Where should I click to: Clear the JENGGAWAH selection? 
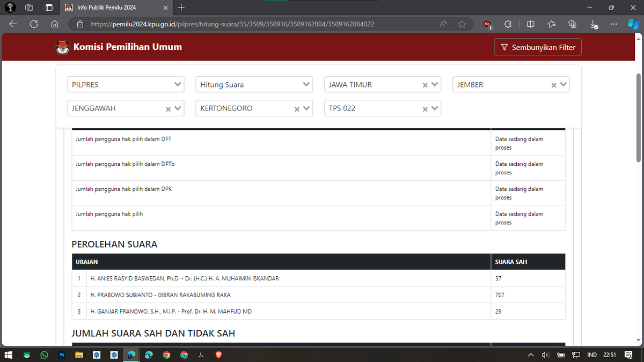168,109
